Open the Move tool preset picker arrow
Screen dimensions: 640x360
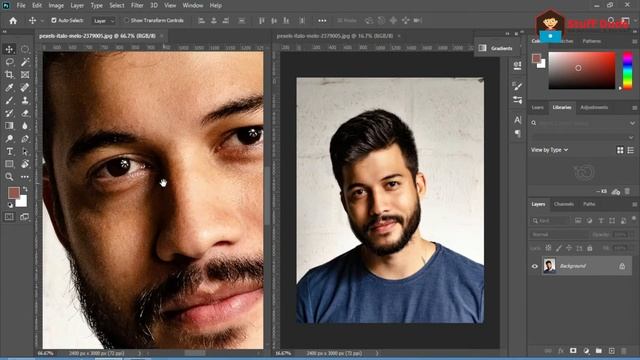[42, 20]
